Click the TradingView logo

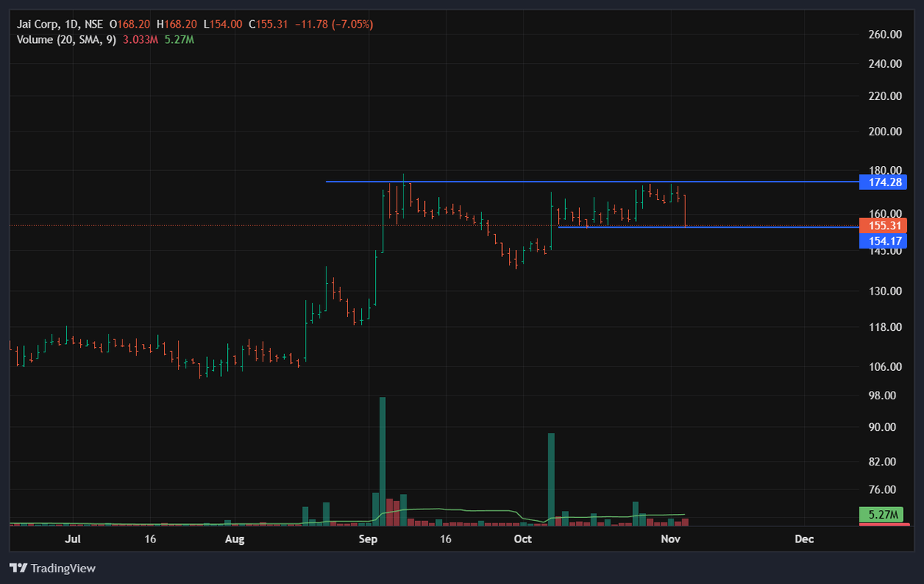pyautogui.click(x=52, y=568)
